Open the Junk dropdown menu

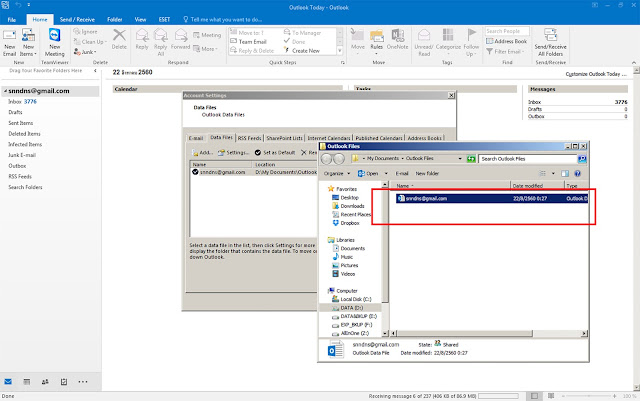pos(85,52)
